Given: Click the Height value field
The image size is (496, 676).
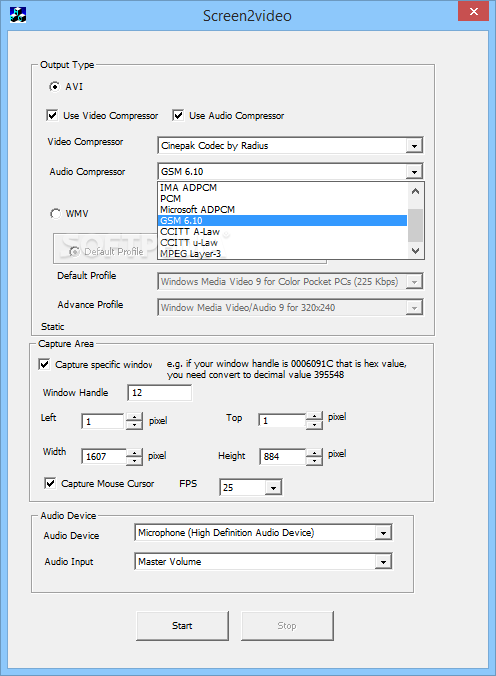Looking at the screenshot, I should 283,457.
